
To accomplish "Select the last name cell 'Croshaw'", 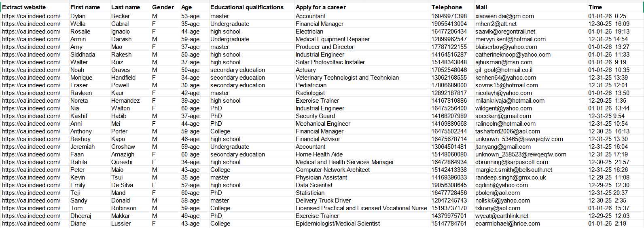I will coord(123,147).
